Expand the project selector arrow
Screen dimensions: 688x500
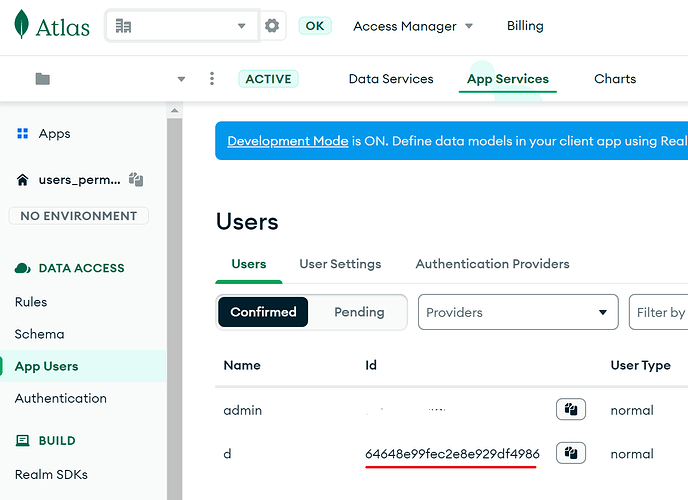point(181,79)
